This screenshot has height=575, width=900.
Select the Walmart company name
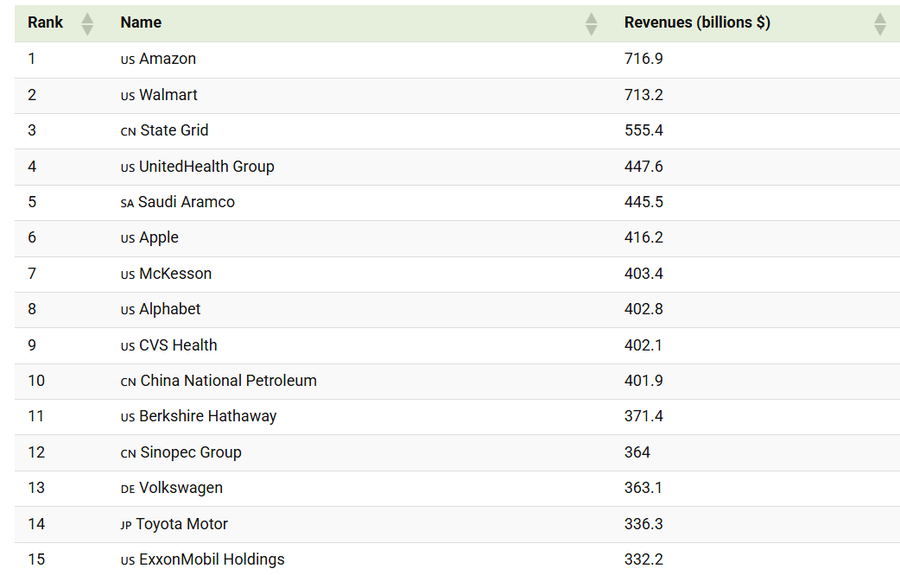click(168, 95)
